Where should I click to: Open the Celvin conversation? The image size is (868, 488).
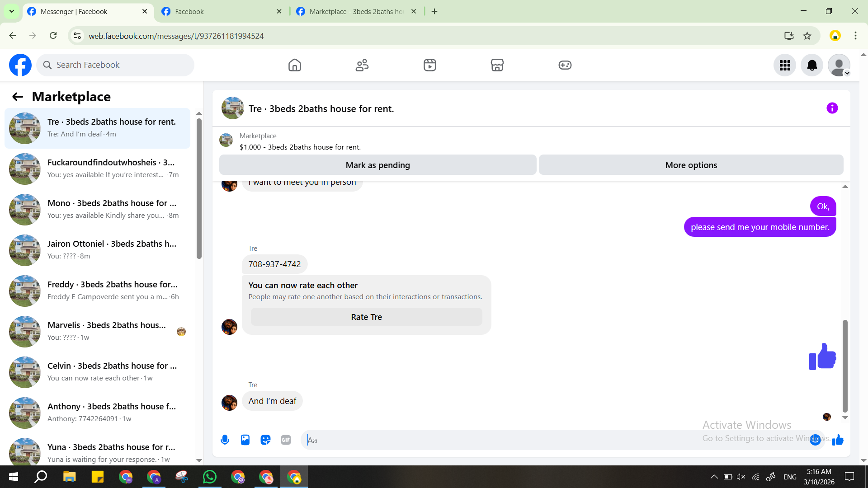pos(97,372)
